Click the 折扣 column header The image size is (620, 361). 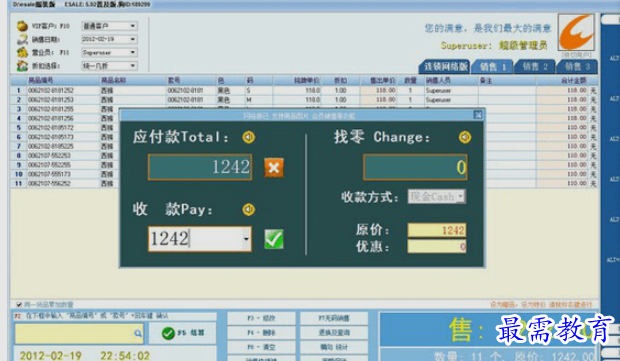pyautogui.click(x=340, y=80)
